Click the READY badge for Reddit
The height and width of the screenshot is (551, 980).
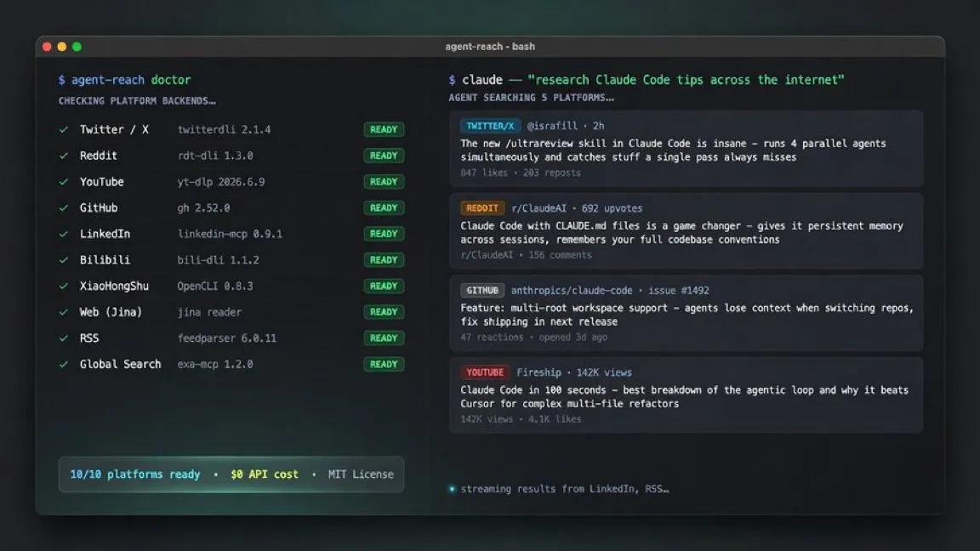click(x=384, y=156)
